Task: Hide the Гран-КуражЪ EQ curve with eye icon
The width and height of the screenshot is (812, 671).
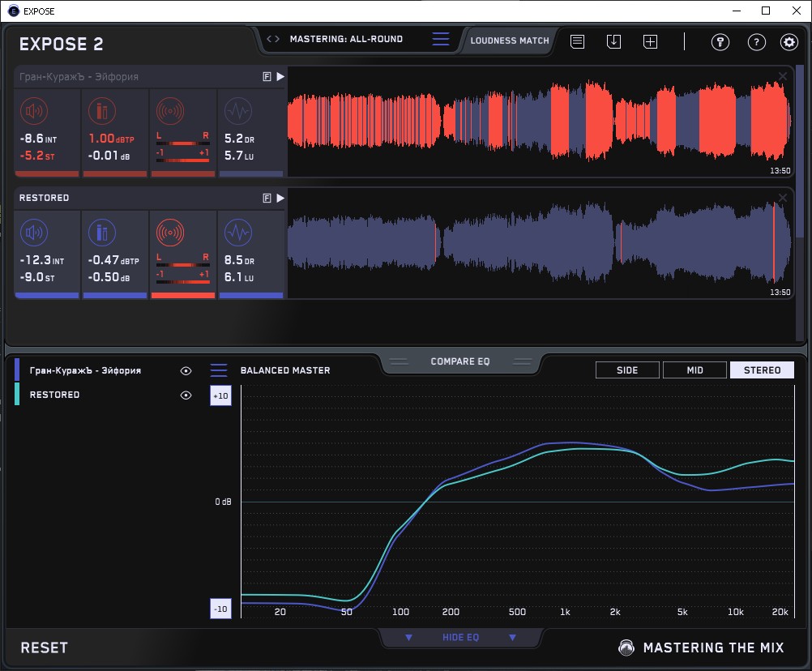Action: [186, 370]
